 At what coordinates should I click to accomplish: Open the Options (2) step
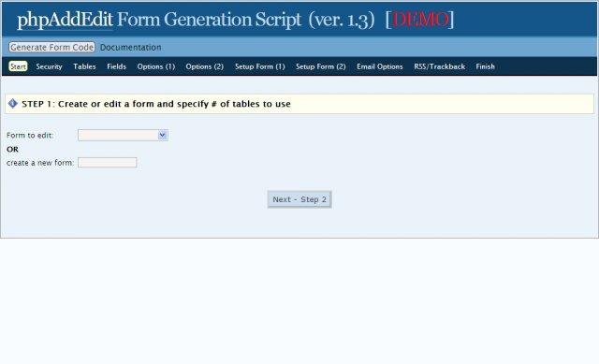coord(204,66)
